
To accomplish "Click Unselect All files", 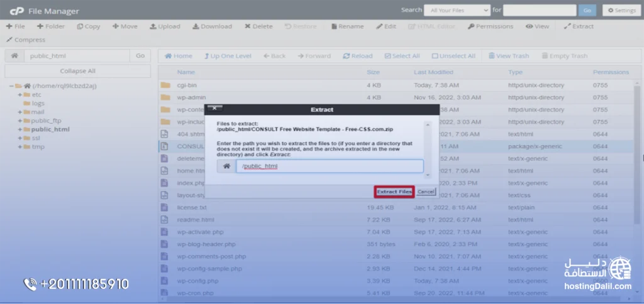I will pos(453,56).
